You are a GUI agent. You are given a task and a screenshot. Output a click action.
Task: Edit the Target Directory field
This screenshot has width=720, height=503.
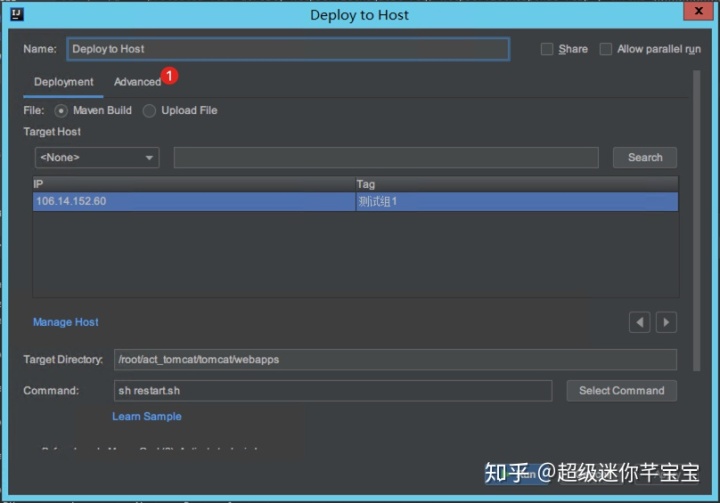tap(395, 359)
